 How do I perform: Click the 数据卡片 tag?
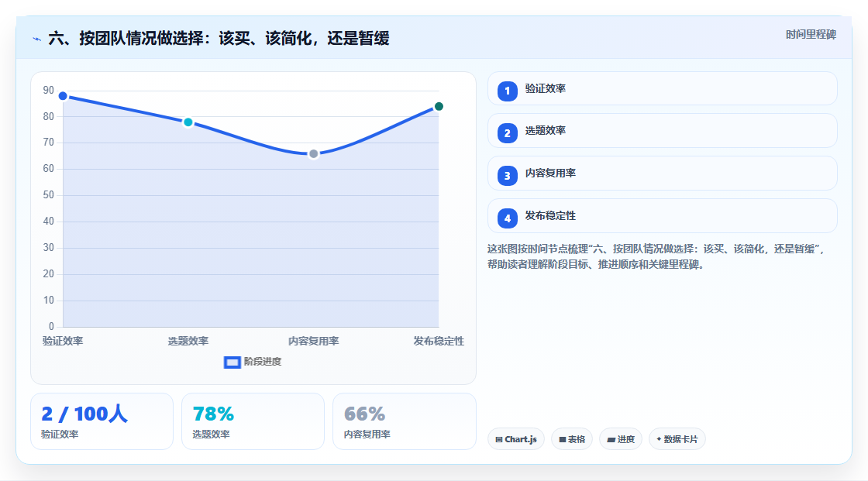[677, 439]
